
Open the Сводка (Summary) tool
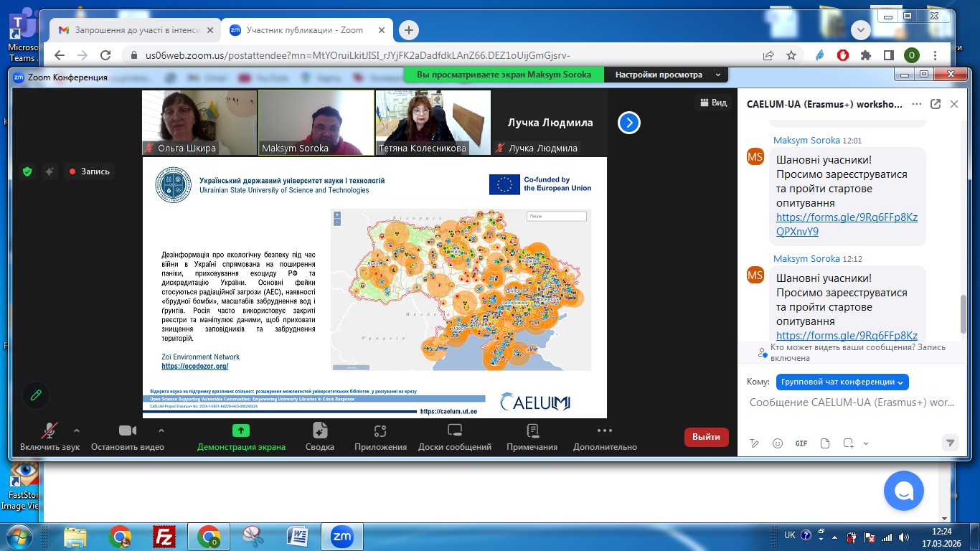coord(319,431)
